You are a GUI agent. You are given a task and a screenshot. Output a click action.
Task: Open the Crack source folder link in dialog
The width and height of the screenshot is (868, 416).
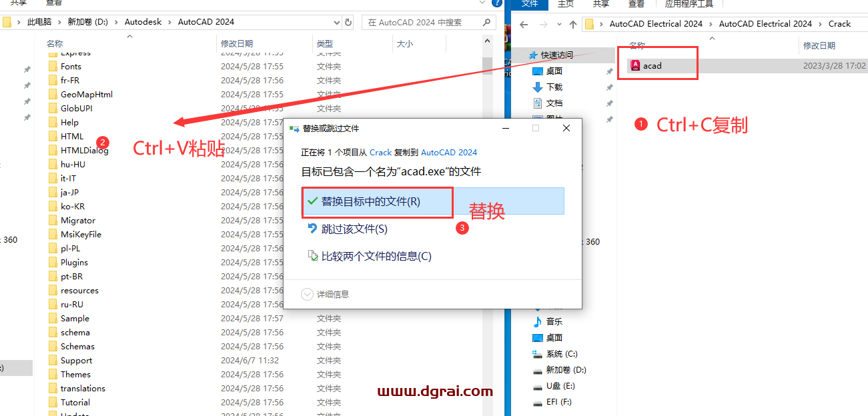click(381, 152)
